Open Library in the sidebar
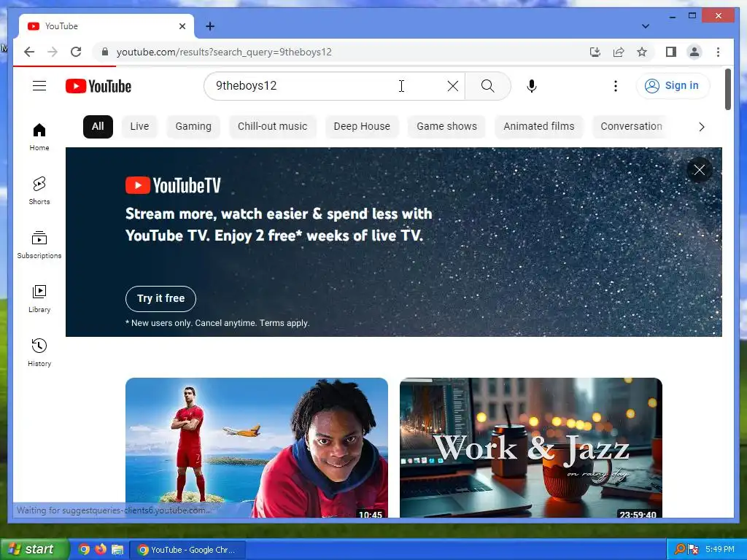Viewport: 747px width, 560px height. (39, 298)
